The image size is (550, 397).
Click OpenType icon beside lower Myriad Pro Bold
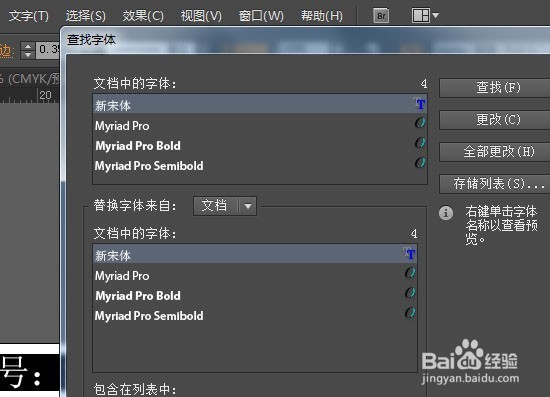pos(410,292)
